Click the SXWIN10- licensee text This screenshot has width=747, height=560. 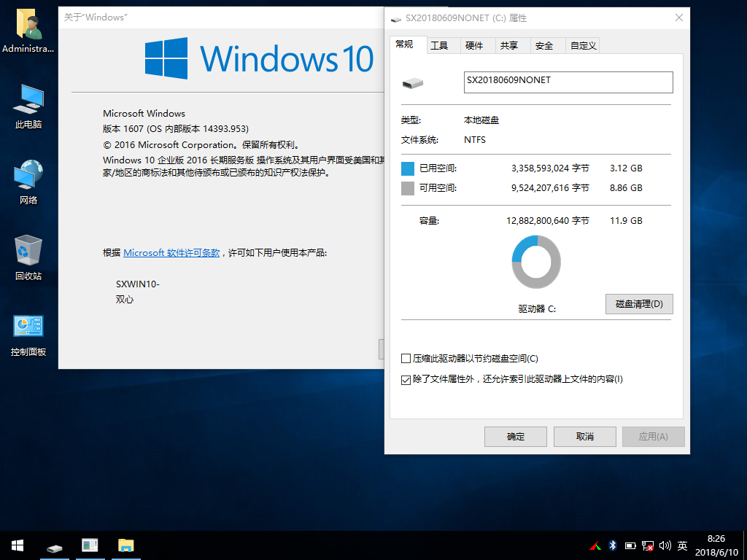coord(137,284)
